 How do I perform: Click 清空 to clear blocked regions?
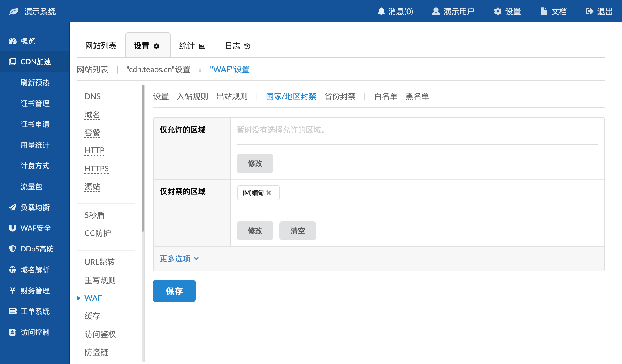point(297,231)
